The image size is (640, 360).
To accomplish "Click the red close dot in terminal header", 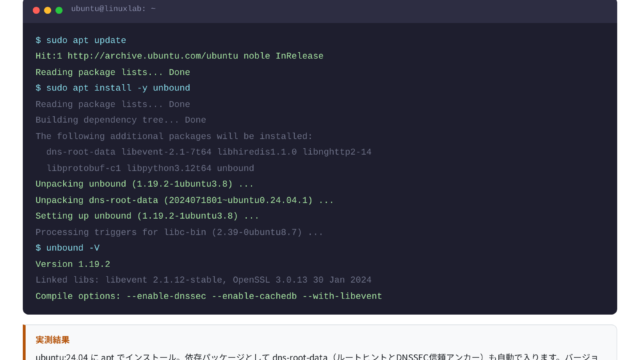I will tap(36, 10).
